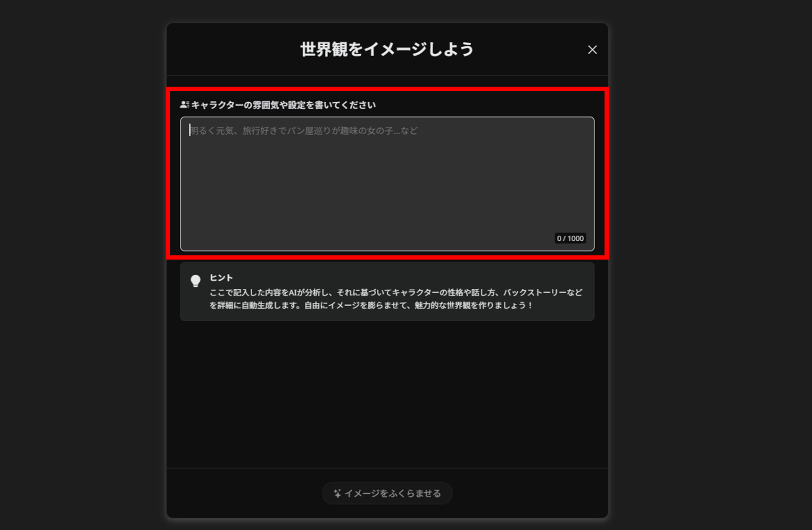This screenshot has height=530, width=812.
Task: Click the placeholder text 明るく元気、旅行好き…
Action: [x=304, y=130]
